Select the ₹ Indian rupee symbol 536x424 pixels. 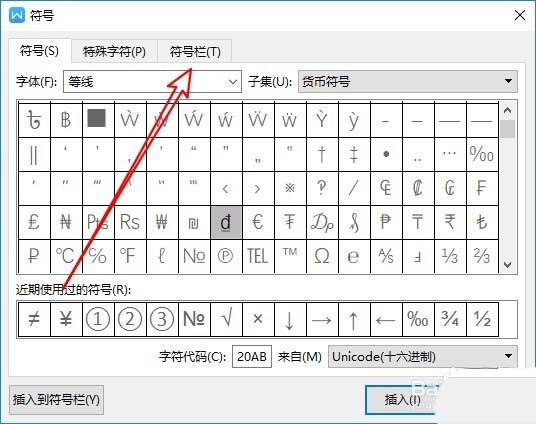click(x=451, y=222)
